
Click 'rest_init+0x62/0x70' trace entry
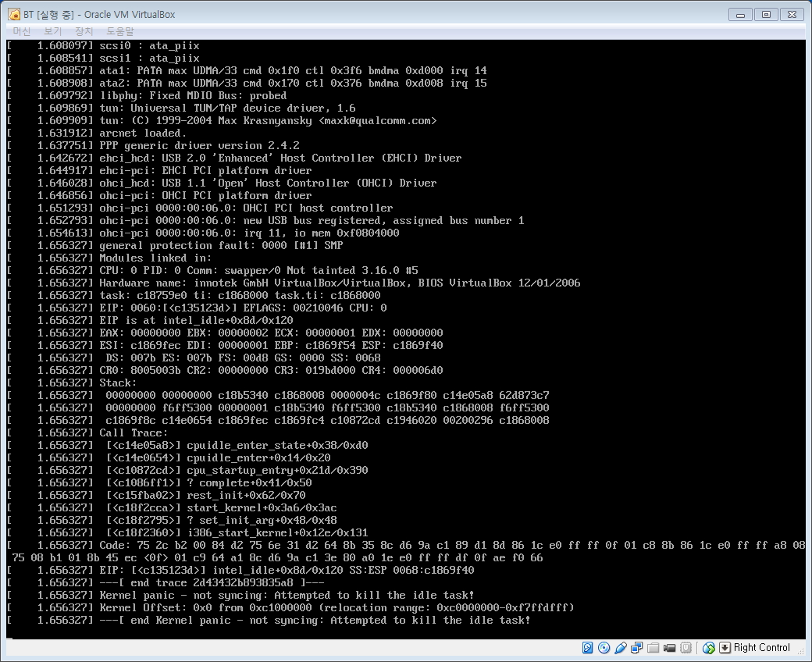point(246,496)
